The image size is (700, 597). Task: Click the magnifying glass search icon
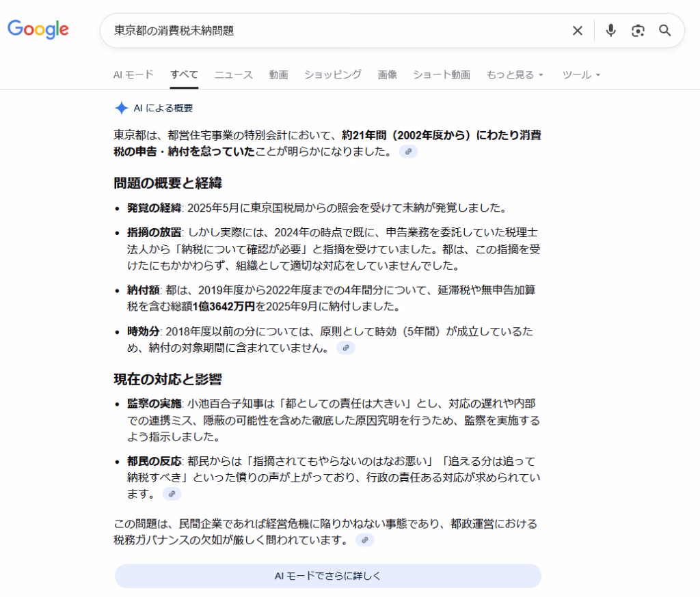pyautogui.click(x=664, y=31)
